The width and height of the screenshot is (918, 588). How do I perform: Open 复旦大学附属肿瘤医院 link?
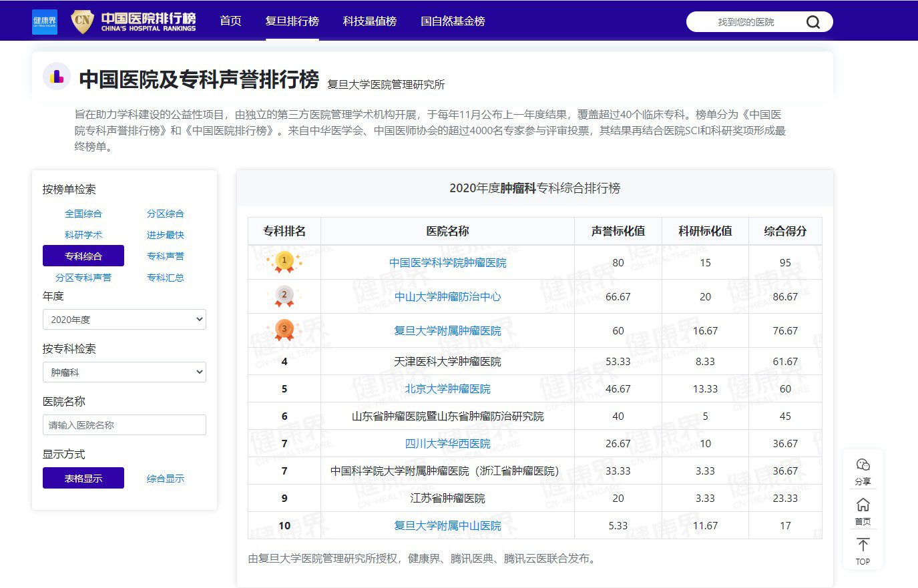[448, 331]
